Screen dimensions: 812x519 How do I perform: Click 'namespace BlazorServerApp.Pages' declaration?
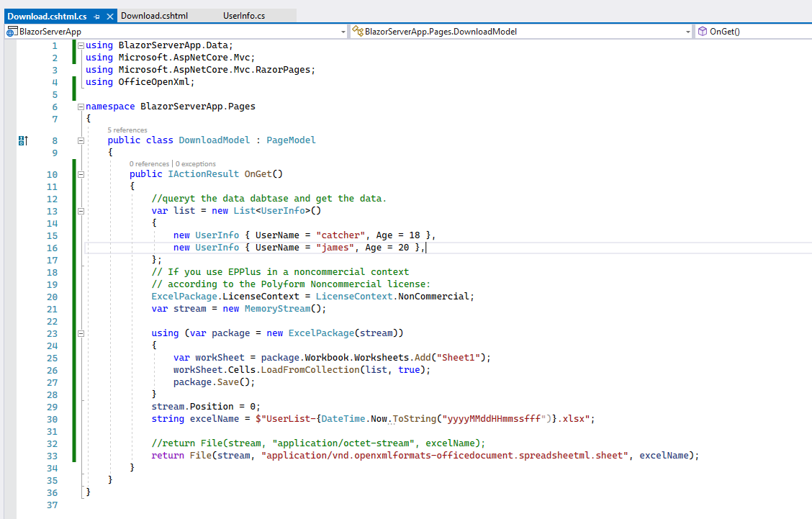171,107
